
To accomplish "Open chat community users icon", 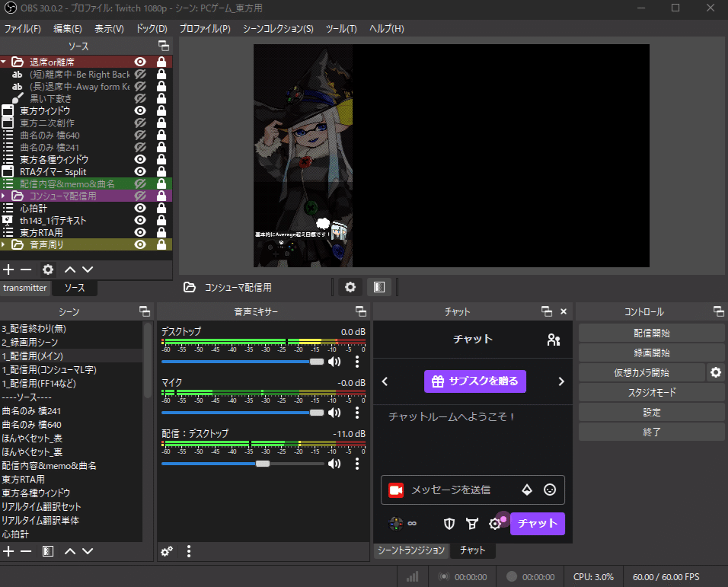I will 554,340.
